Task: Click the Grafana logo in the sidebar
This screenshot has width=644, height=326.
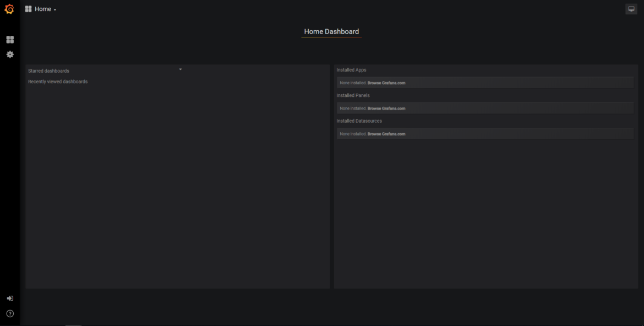Action: point(9,9)
